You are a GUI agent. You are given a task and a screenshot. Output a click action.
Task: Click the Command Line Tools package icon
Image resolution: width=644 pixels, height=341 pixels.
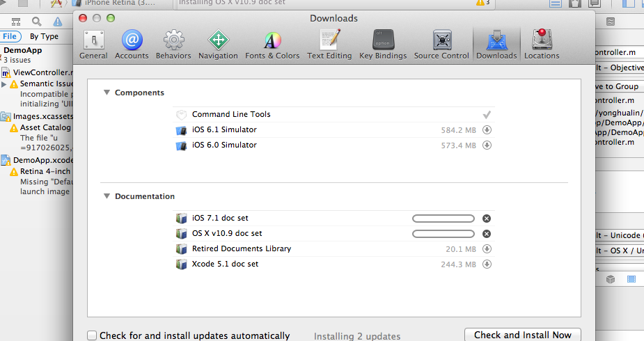(181, 115)
